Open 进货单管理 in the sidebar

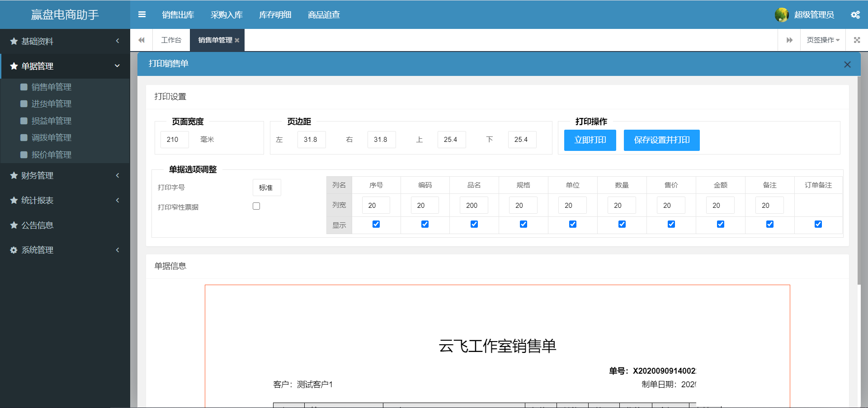pos(52,103)
